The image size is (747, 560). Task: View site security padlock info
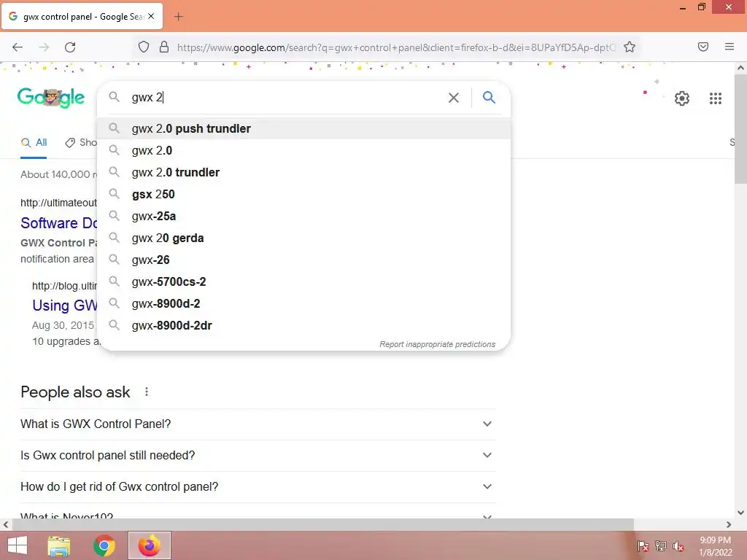(x=164, y=47)
